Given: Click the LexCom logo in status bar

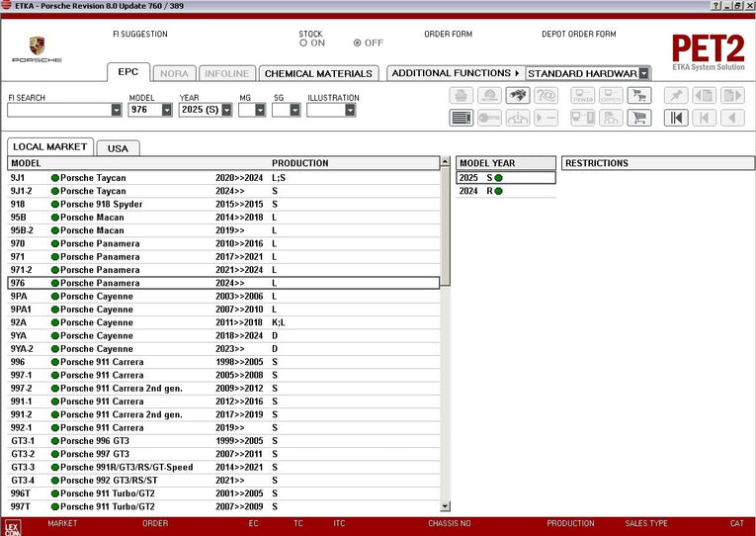Looking at the screenshot, I should [13, 528].
